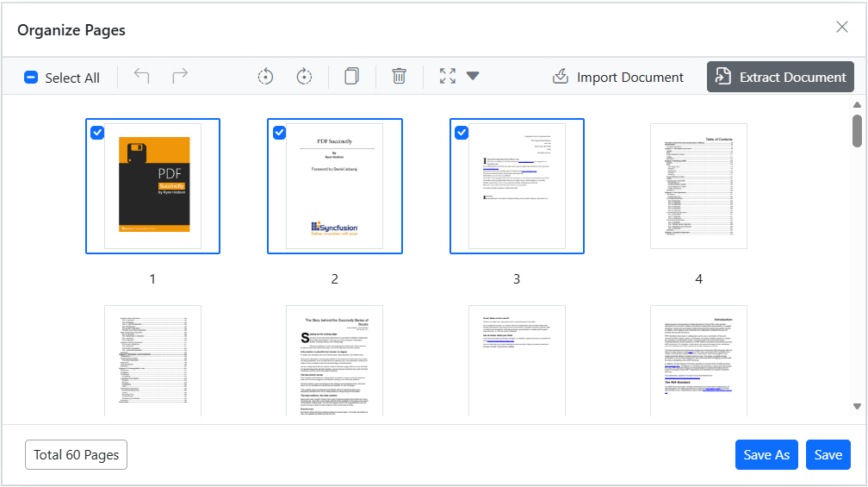Select page 2 title page thumbnail
The image size is (868, 487).
(x=335, y=186)
